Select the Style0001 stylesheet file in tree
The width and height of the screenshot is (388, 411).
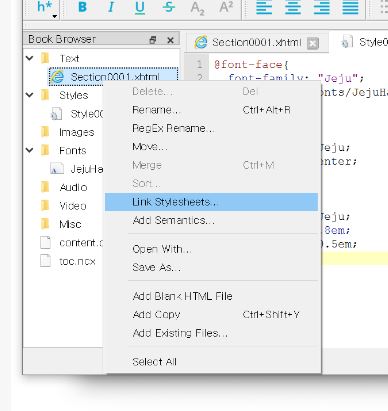pyautogui.click(x=77, y=114)
